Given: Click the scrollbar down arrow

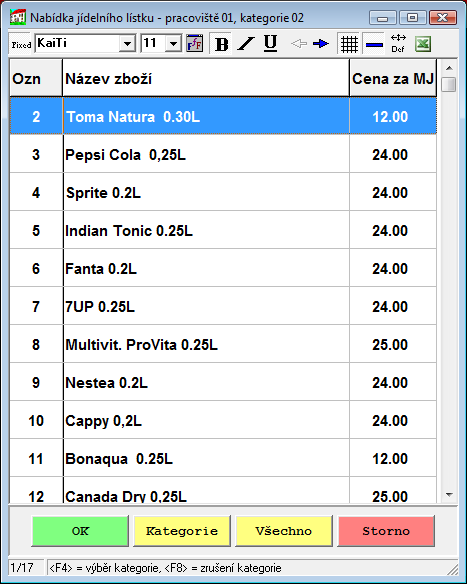Looking at the screenshot, I should pyautogui.click(x=449, y=495).
